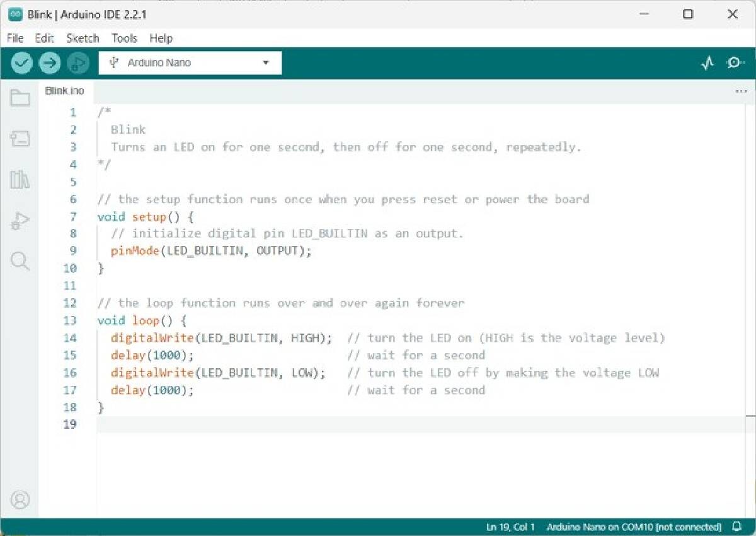Viewport: 756px width, 536px height.
Task: Click the user account profile icon
Action: pyautogui.click(x=20, y=500)
